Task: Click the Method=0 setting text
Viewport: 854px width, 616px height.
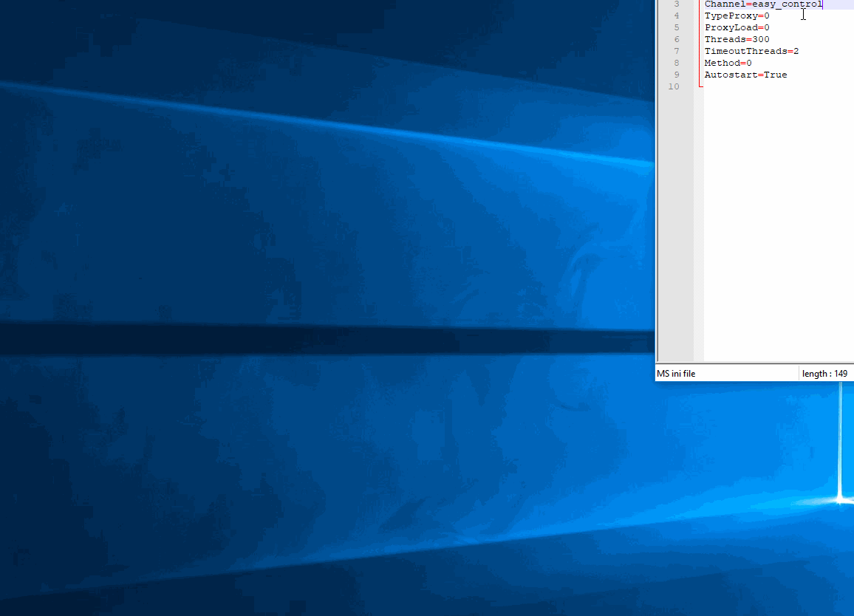Action: [x=728, y=63]
